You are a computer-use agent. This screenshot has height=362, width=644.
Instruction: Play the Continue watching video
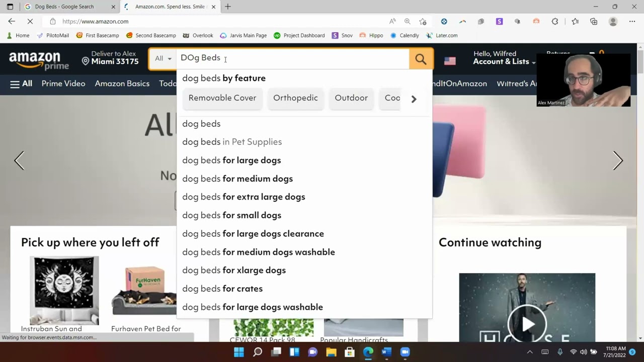527,323
